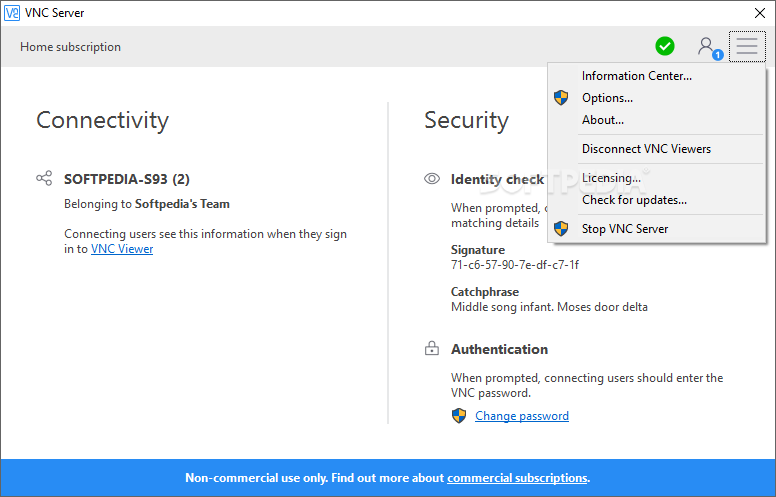Click the Signature label
The width and height of the screenshot is (776, 497).
point(478,250)
